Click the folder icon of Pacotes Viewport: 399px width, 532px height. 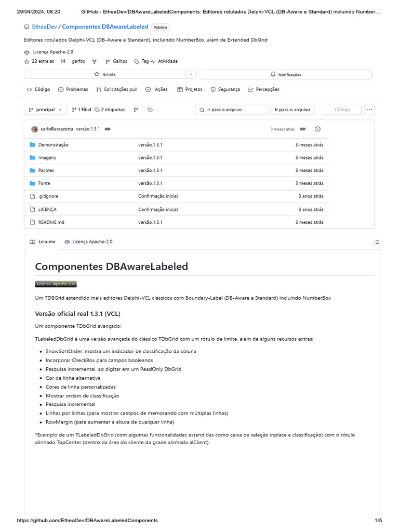click(33, 170)
